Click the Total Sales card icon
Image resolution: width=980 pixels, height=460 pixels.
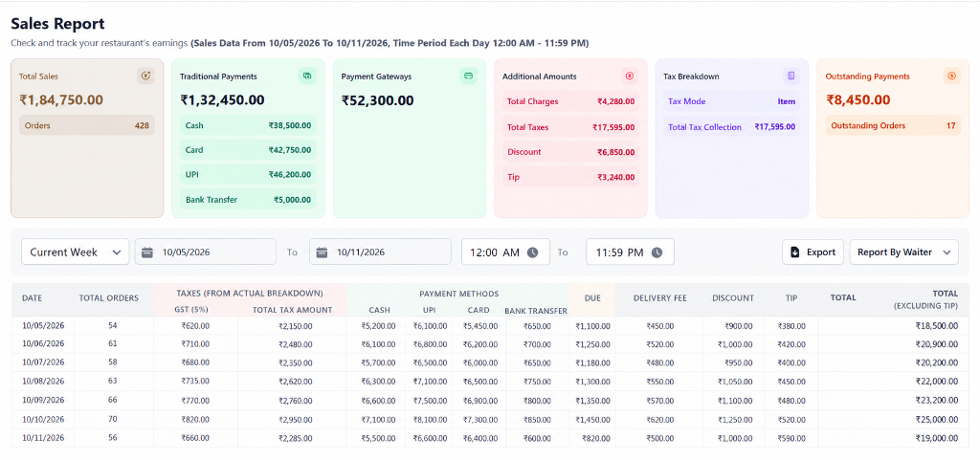click(x=146, y=77)
